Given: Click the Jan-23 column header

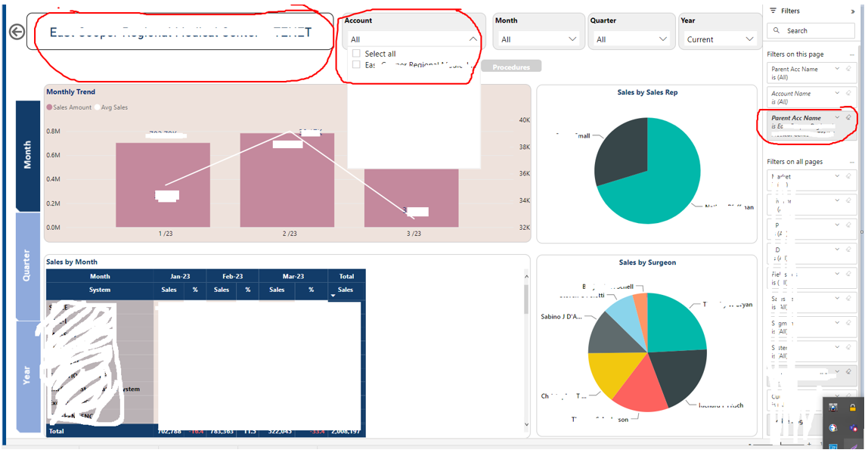Looking at the screenshot, I should 180,276.
